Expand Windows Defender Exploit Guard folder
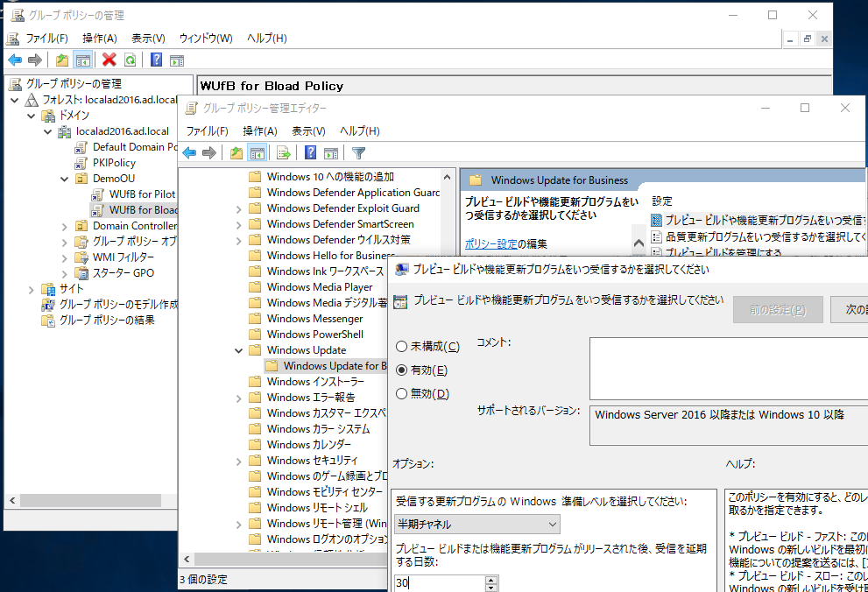This screenshot has width=868, height=592. click(238, 208)
